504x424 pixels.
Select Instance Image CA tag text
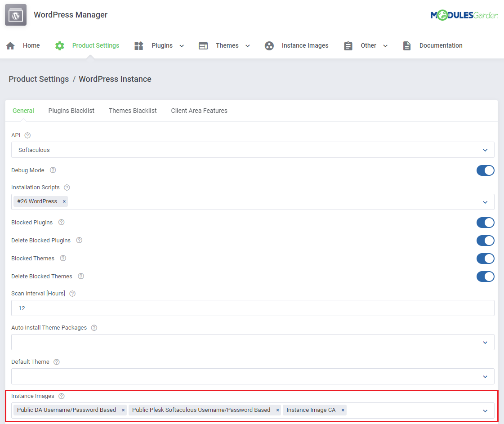click(311, 410)
